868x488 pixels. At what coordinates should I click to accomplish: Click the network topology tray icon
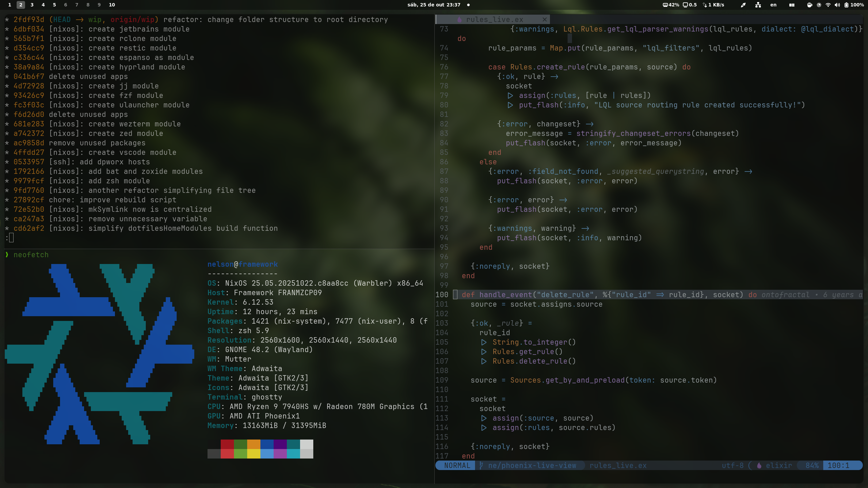pos(758,5)
